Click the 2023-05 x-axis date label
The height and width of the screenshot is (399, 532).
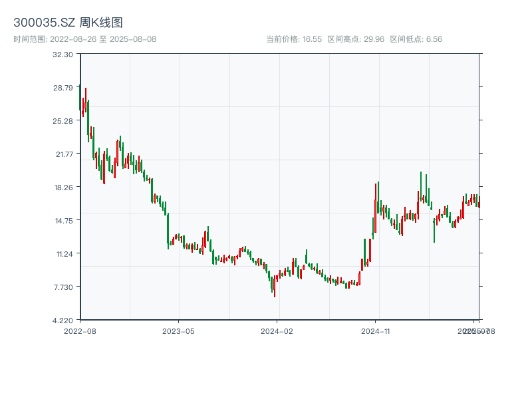click(179, 331)
